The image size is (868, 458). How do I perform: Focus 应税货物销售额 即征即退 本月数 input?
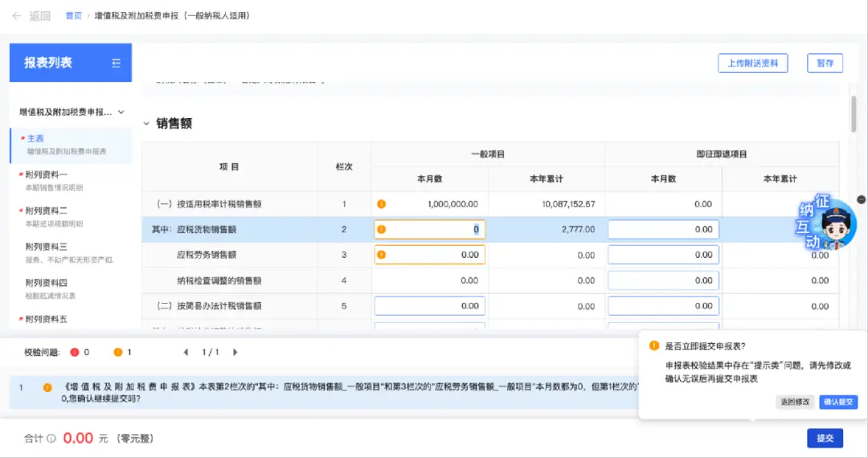(663, 230)
